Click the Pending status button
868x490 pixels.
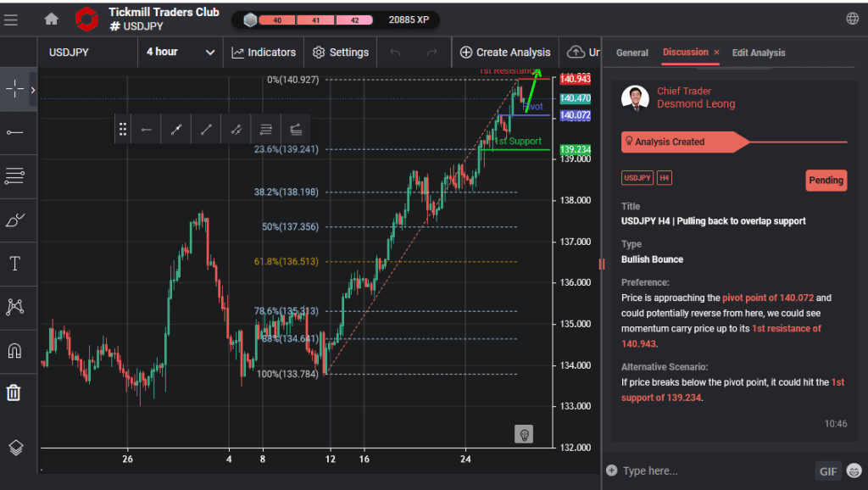coord(825,180)
